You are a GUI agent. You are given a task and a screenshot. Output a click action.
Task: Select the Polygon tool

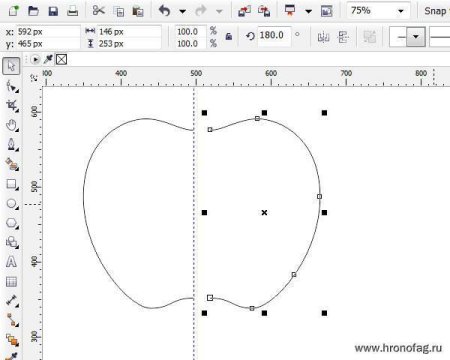pyautogui.click(x=12, y=223)
